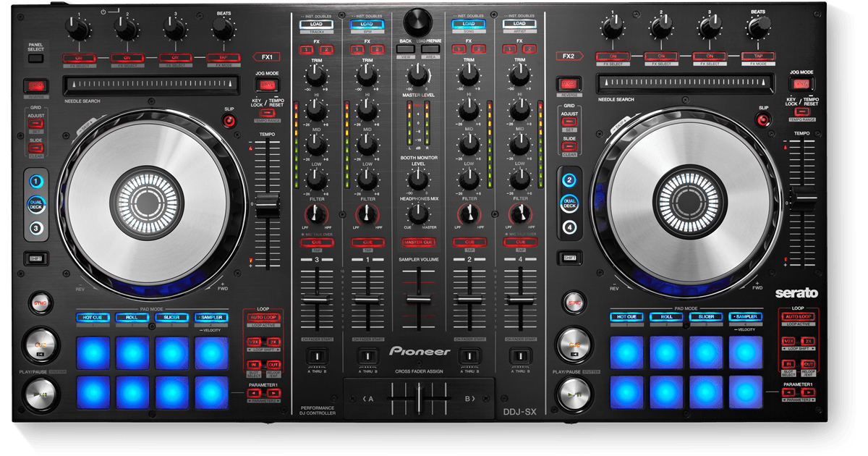The height and width of the screenshot is (456, 868).
Task: Load track to channel 1 via BPM LOAD
Action: [x=367, y=24]
